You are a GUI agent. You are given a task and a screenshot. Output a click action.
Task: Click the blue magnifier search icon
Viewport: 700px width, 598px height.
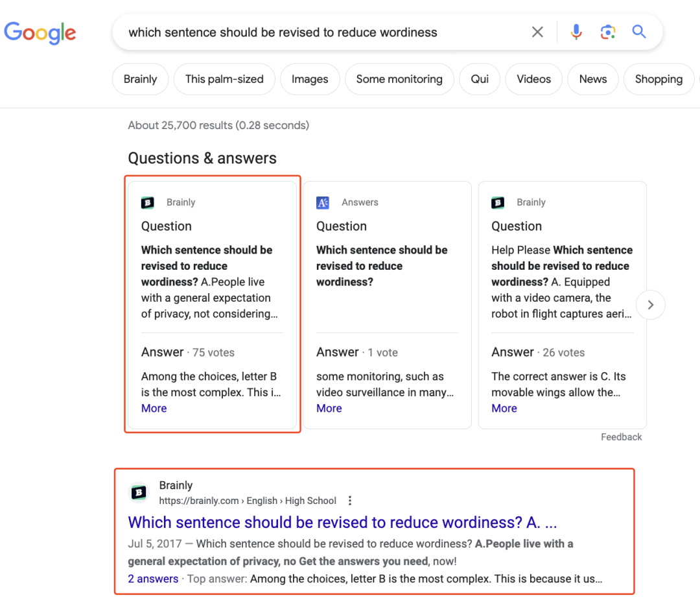pyautogui.click(x=639, y=32)
